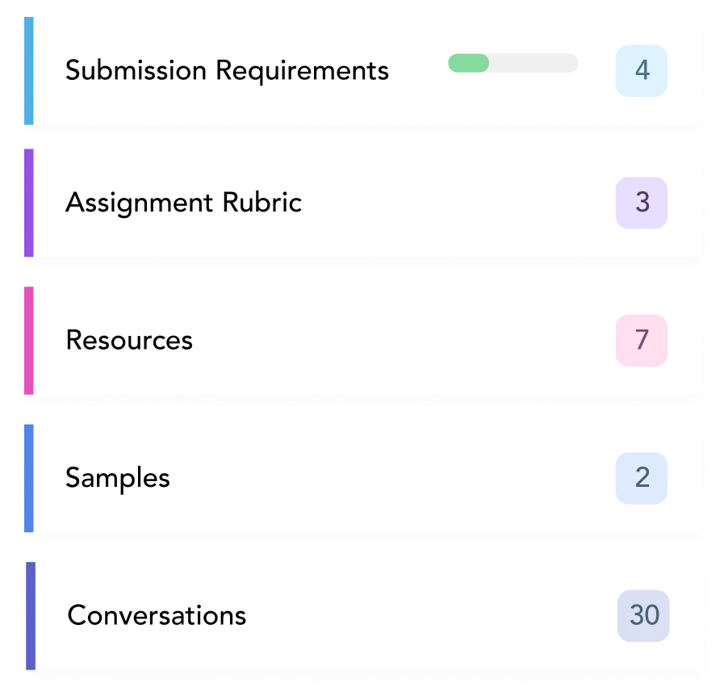728x700 pixels.
Task: Click the gray unfilled part of the progress bar
Action: pyautogui.click(x=534, y=63)
